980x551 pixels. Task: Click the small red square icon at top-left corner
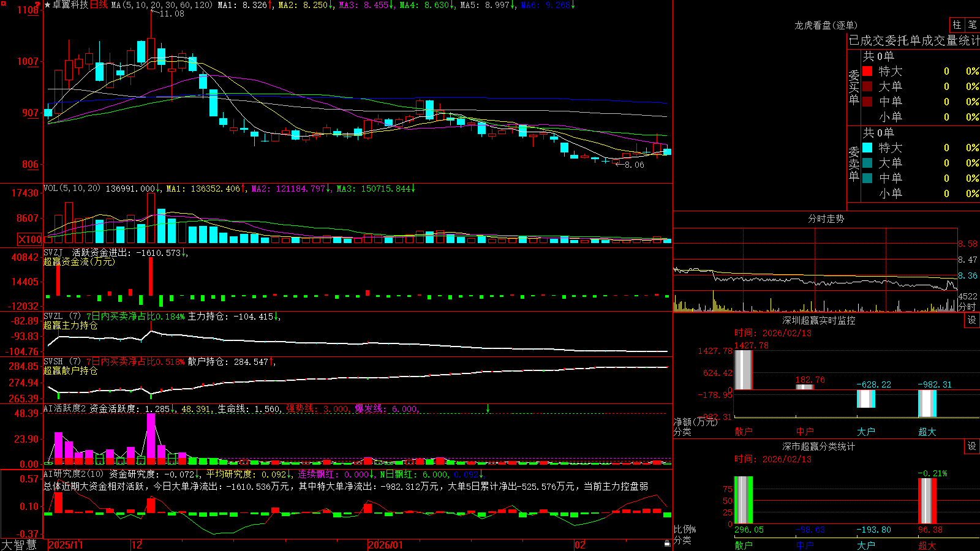point(2,3)
